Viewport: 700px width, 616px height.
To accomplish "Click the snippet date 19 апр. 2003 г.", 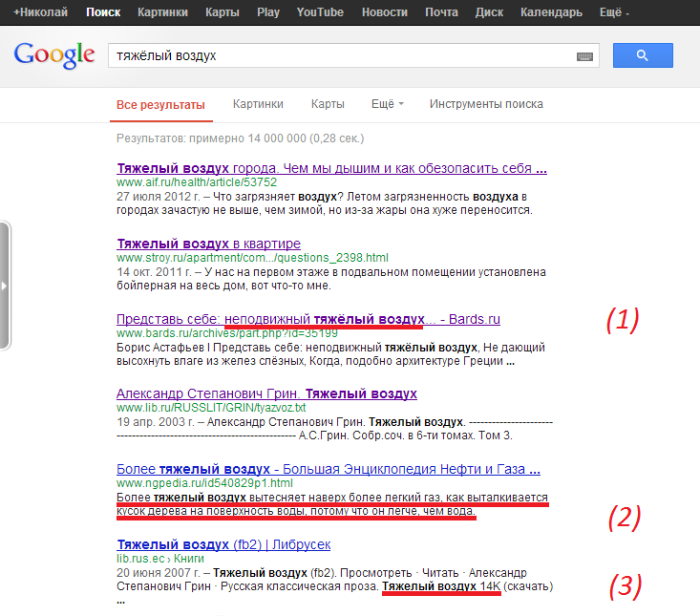I will [156, 422].
